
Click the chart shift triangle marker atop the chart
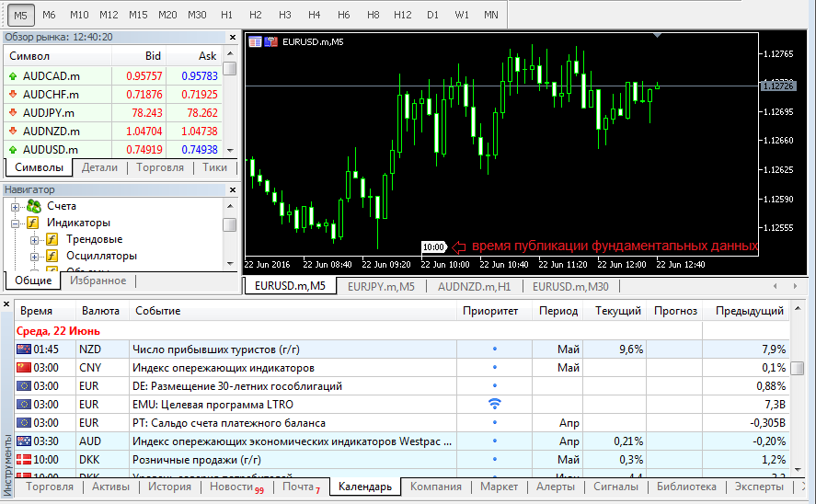click(x=657, y=35)
